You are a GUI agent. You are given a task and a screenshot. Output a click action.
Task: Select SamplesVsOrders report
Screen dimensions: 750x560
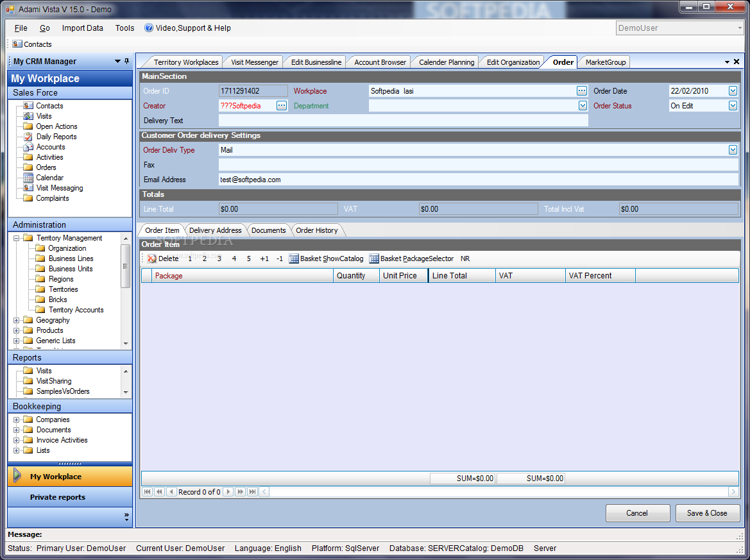tap(63, 391)
